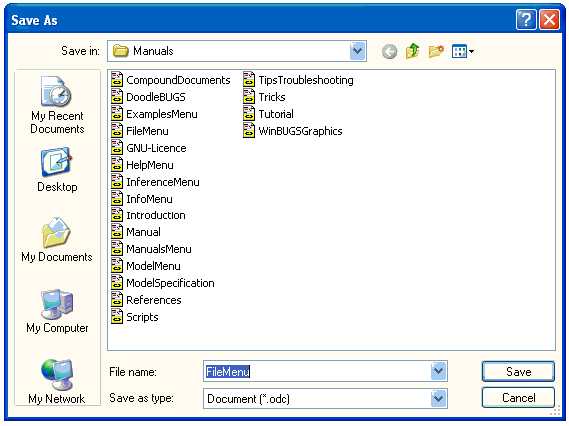Click the Scripts file name text
This screenshot has height=426, width=569.
tap(142, 317)
